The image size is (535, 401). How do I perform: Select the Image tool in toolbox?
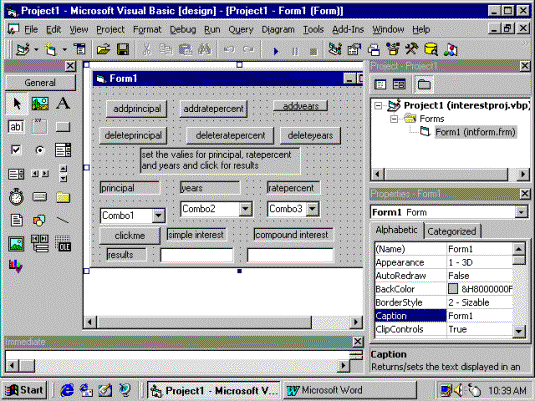[16, 244]
